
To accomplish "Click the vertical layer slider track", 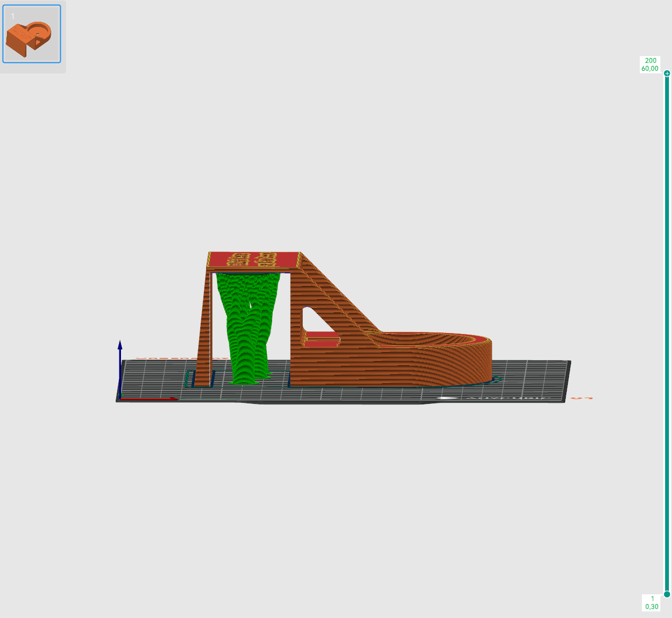I will pos(667,334).
